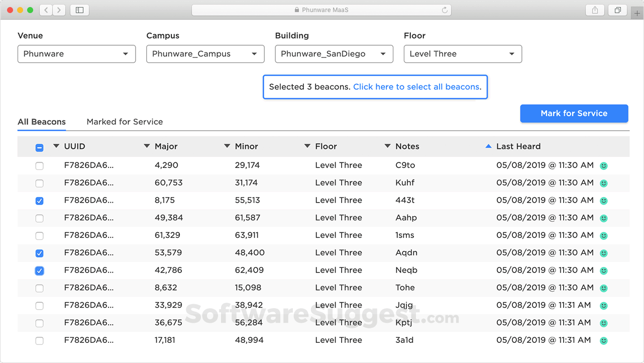The height and width of the screenshot is (363, 644).
Task: Open the Share icon in Safari toolbar
Action: pyautogui.click(x=595, y=10)
